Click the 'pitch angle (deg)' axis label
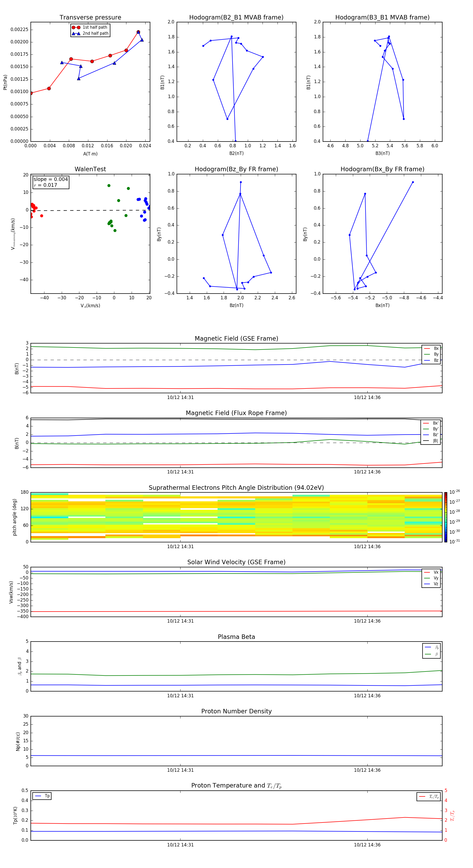Viewport: 473px width, 868px height. (x=14, y=517)
